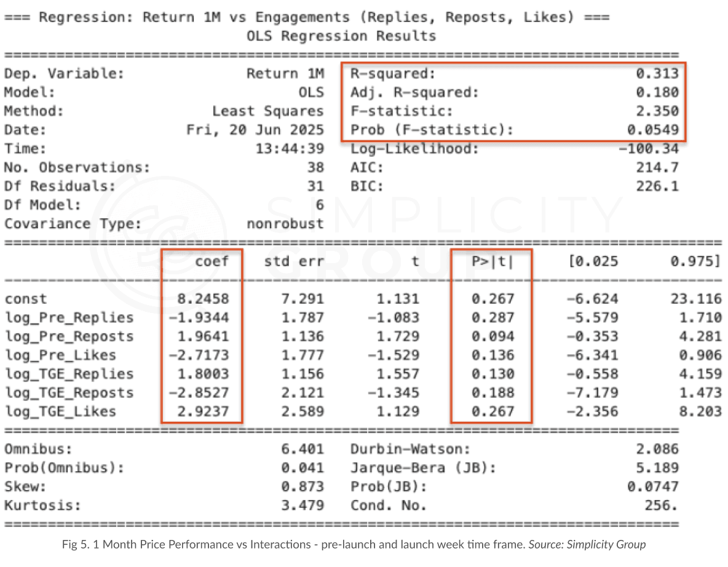The image size is (728, 567).
Task: Click the const row label
Action: pos(26,299)
